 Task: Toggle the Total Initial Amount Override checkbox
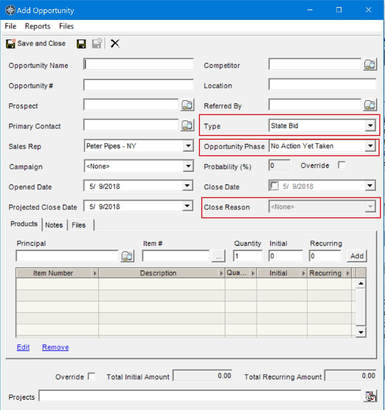(x=91, y=377)
